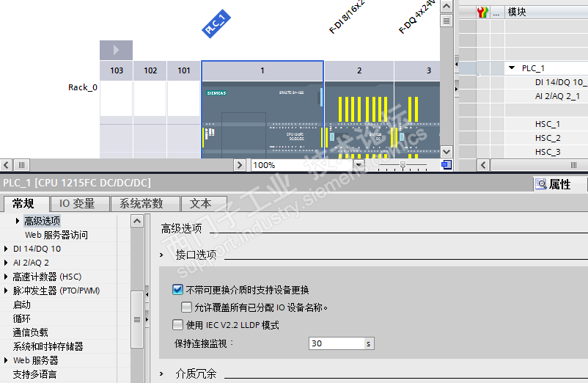Check 允许覆盖所有已分配 IO 设备名称 checkbox
The height and width of the screenshot is (383, 588).
pos(186,307)
